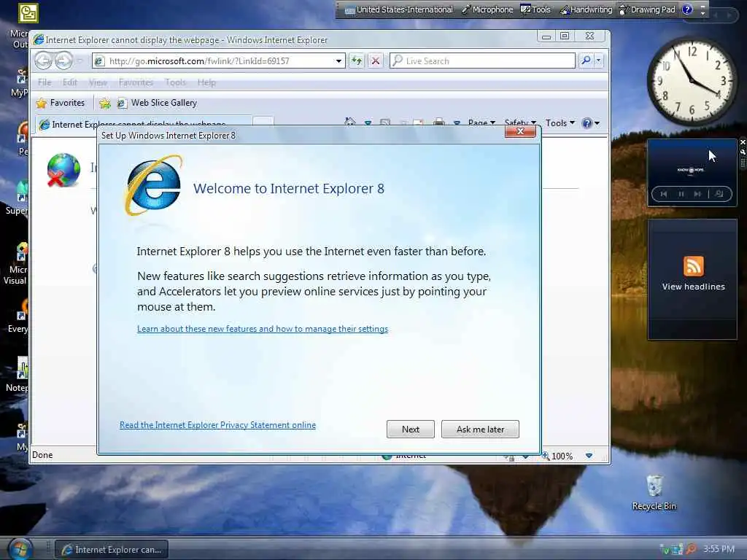Expand the zoom level dropdown arrow

(x=589, y=456)
